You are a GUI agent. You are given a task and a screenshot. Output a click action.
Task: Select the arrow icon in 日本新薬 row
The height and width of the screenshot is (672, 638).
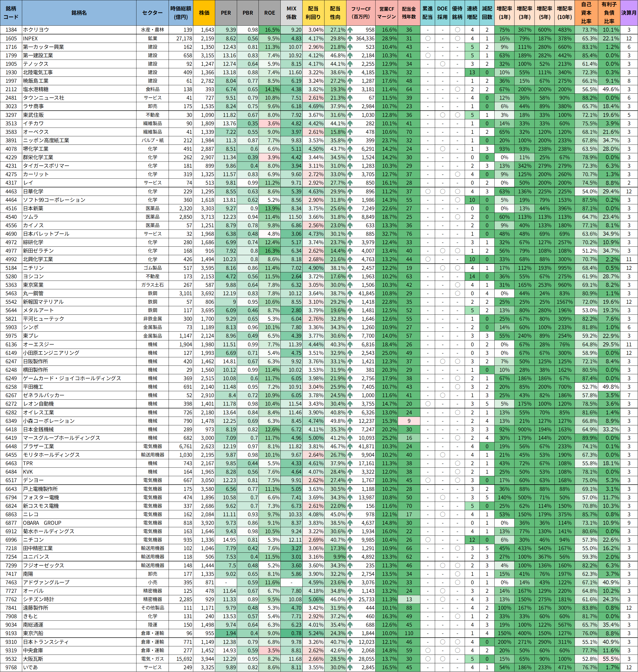pos(350,208)
